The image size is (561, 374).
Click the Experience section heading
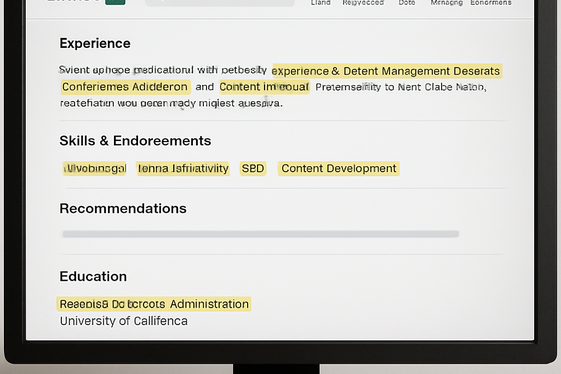tap(95, 43)
